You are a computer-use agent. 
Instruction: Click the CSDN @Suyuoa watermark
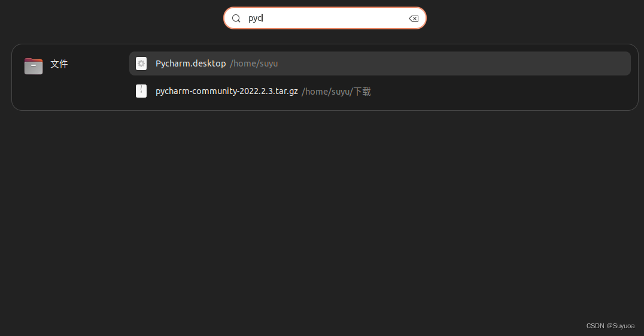[610, 326]
